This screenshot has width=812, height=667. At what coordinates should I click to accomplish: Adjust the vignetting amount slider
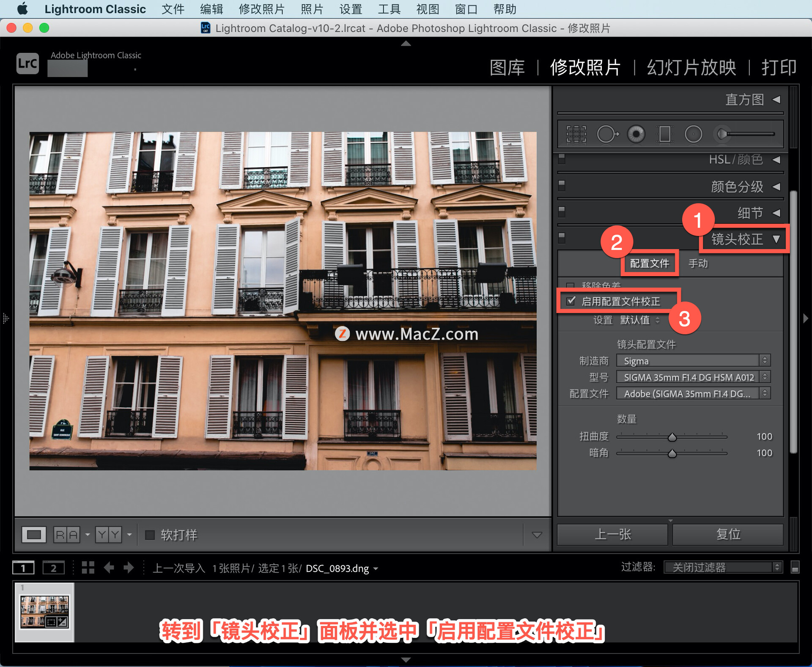tap(672, 453)
